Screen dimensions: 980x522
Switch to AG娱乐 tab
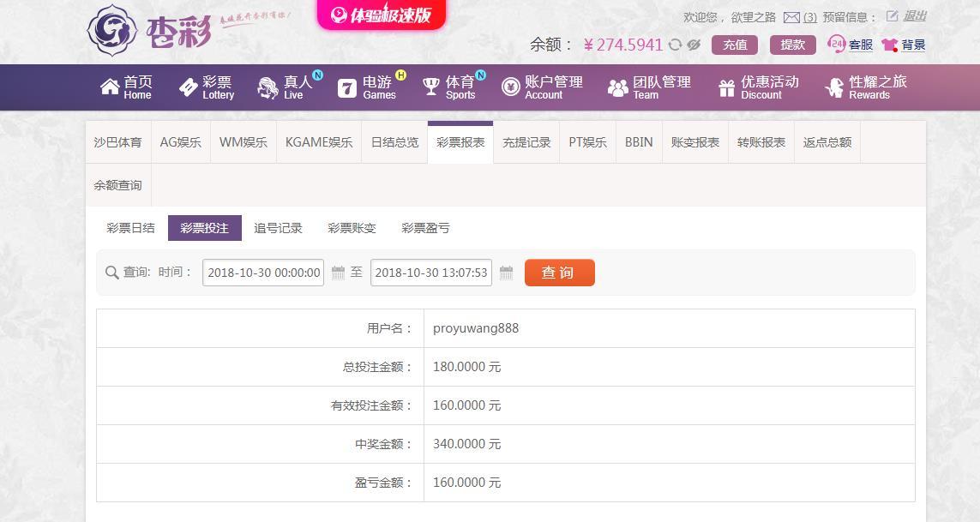181,142
